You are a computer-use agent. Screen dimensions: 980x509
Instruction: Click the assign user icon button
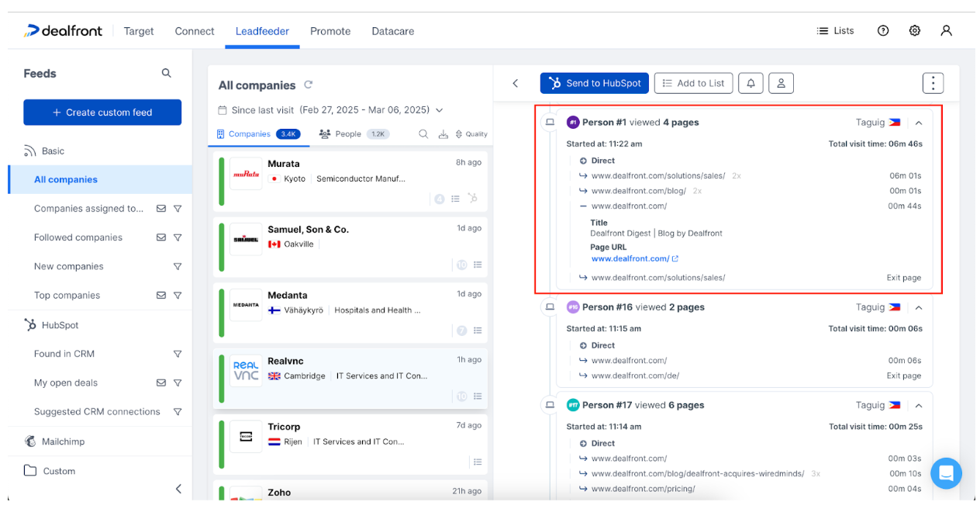click(x=782, y=83)
